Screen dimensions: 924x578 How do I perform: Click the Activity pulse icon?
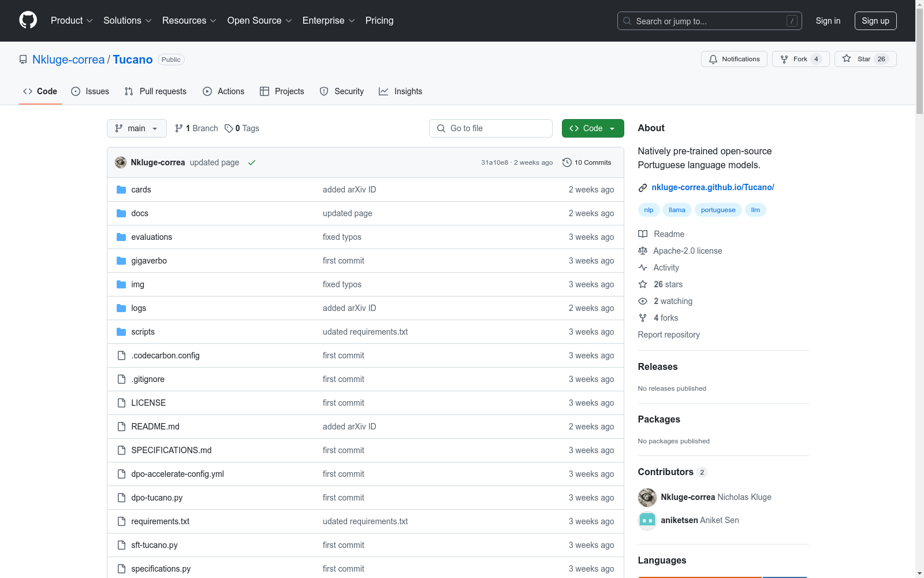(x=643, y=268)
